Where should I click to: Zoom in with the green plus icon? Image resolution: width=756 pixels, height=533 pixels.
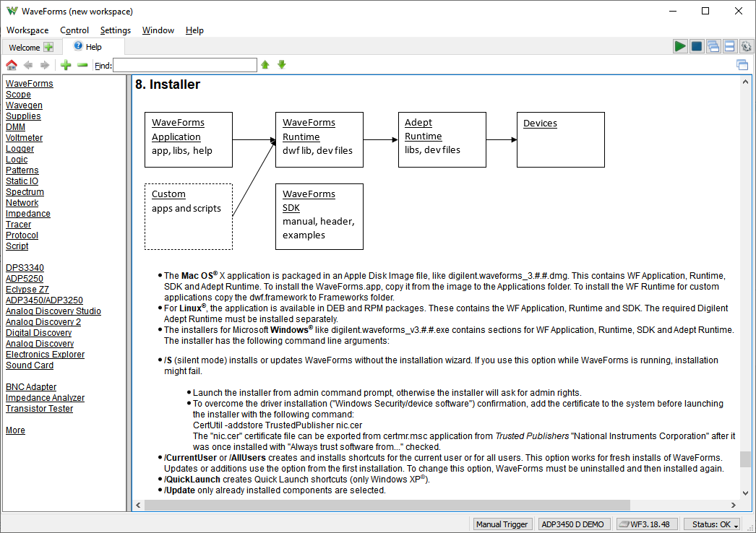pyautogui.click(x=66, y=65)
